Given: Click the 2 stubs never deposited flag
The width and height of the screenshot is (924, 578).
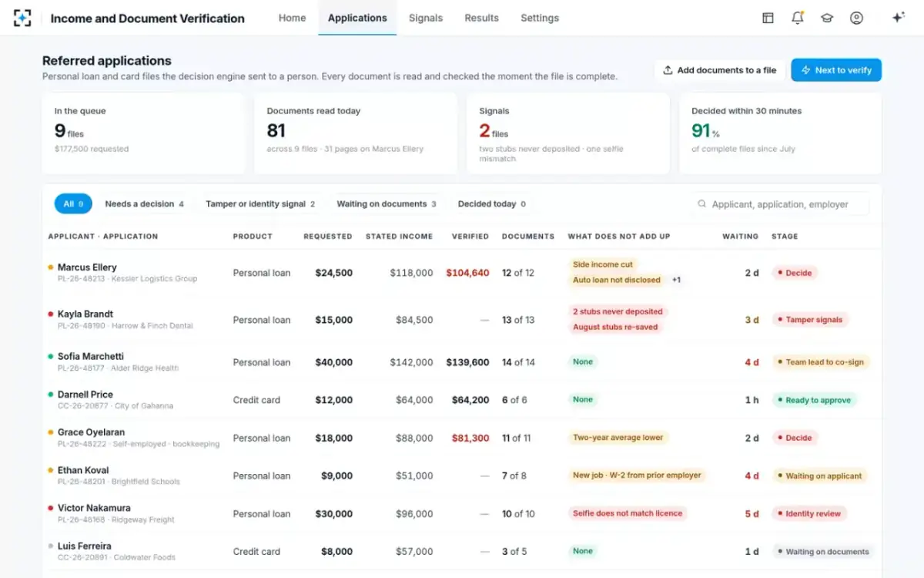Looking at the screenshot, I should click(x=618, y=311).
